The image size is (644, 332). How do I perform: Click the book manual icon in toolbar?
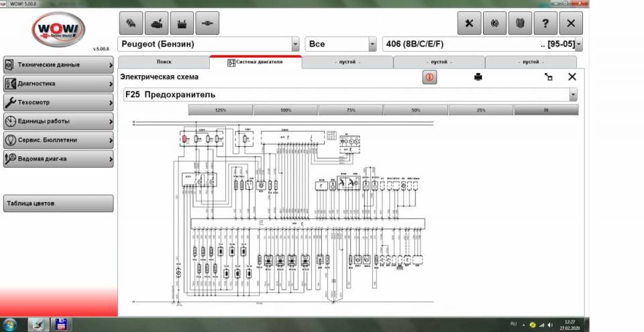click(520, 23)
